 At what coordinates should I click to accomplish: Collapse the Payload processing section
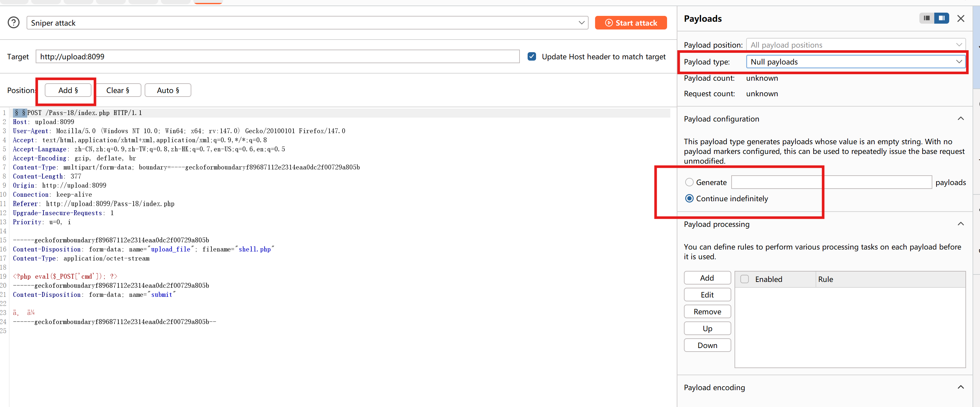pyautogui.click(x=961, y=224)
